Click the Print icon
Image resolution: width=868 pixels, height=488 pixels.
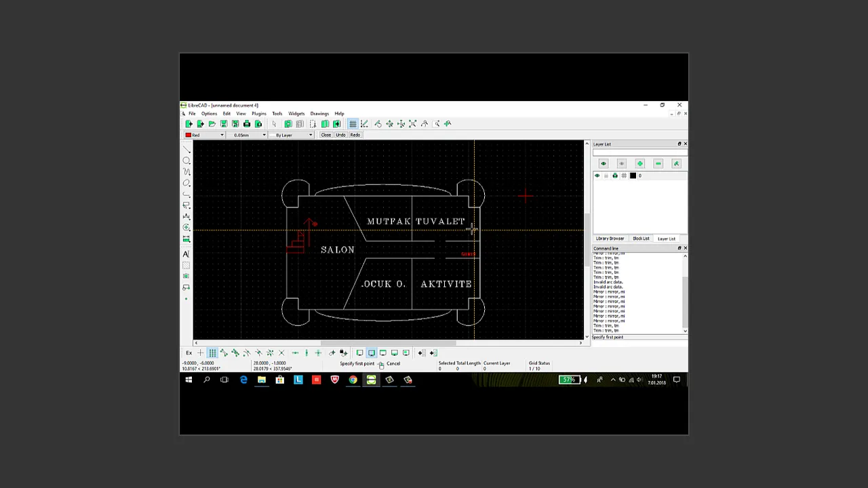[x=247, y=124]
